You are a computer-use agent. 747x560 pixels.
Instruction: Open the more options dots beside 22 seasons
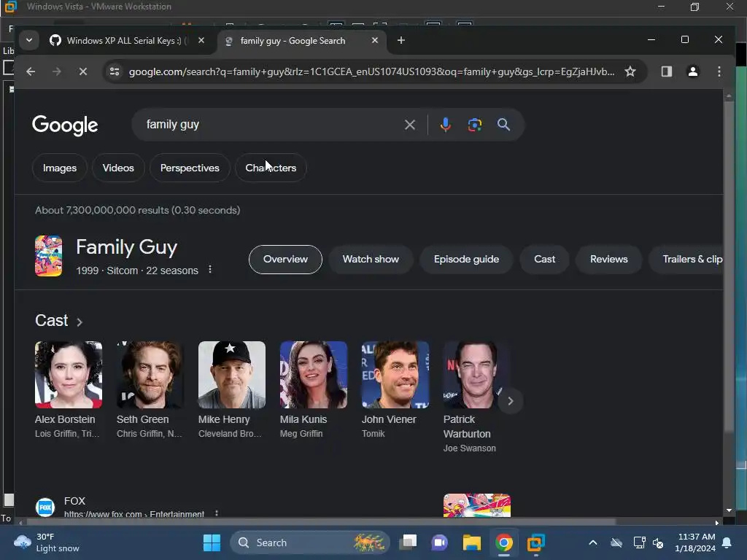pos(210,270)
